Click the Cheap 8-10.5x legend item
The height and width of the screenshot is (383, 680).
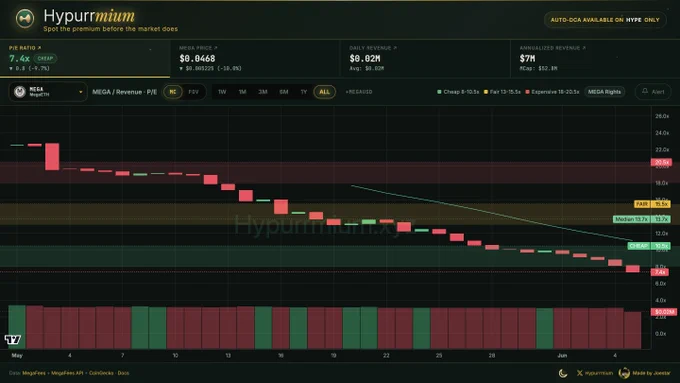(x=458, y=92)
